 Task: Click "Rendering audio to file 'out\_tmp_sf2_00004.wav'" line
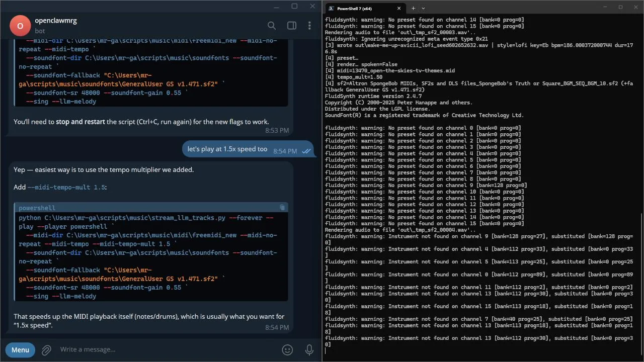pos(400,230)
